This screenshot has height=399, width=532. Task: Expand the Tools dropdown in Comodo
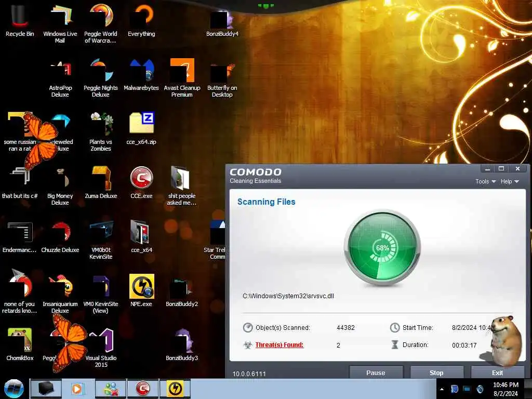[485, 181]
